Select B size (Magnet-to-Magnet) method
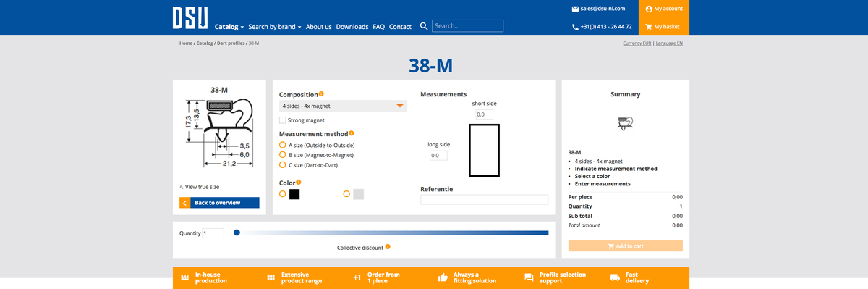This screenshot has width=868, height=289. pos(283,155)
